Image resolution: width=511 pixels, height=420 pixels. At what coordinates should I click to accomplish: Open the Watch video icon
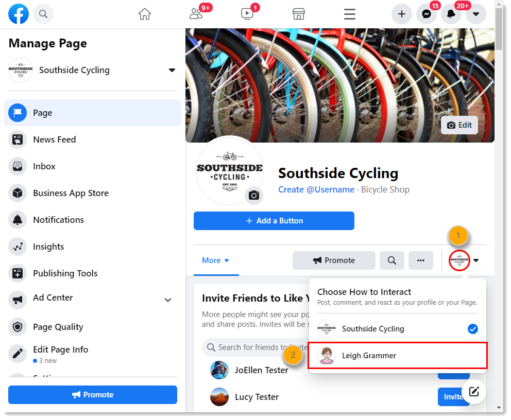248,14
